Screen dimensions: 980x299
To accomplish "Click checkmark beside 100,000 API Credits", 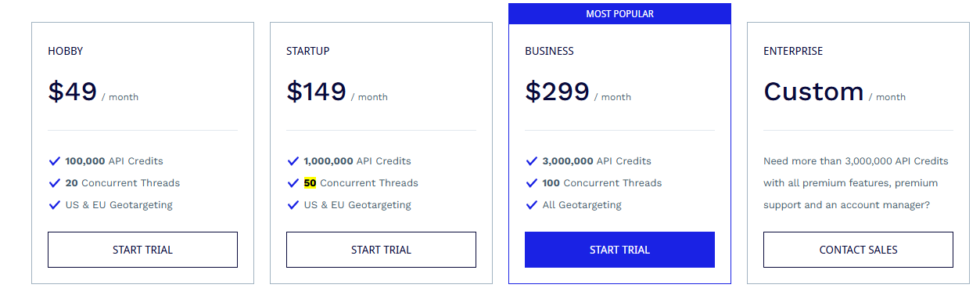I will click(x=54, y=161).
